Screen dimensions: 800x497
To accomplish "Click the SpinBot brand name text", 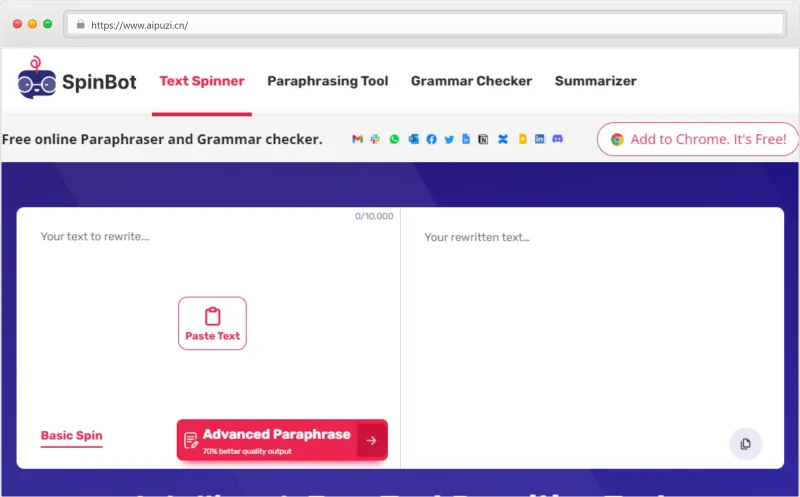I will click(99, 82).
